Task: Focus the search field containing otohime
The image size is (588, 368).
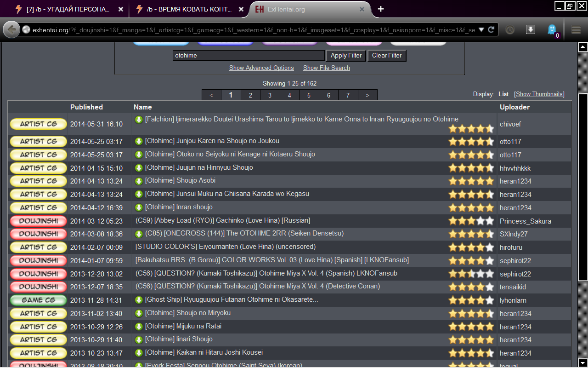Action: click(x=249, y=56)
